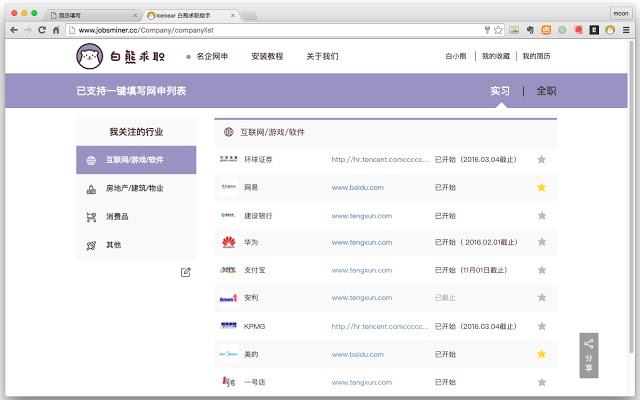Image resolution: width=640 pixels, height=400 pixels.
Task: Click the 华为 company logo
Action: point(229,242)
